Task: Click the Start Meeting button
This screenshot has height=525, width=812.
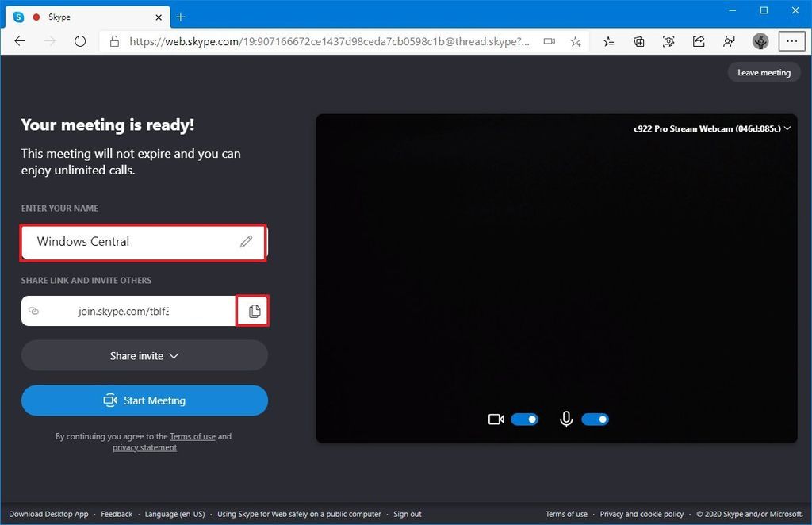Action: pyautogui.click(x=144, y=400)
